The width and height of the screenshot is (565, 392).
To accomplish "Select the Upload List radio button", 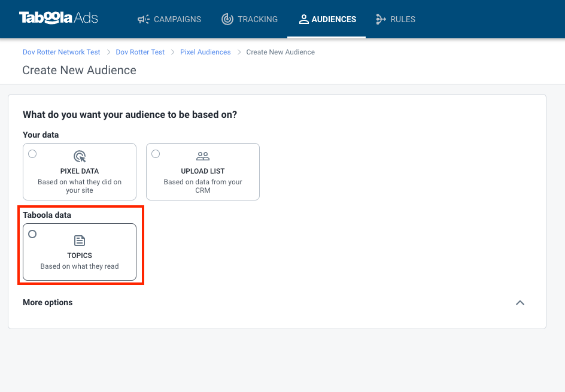I will pos(156,154).
